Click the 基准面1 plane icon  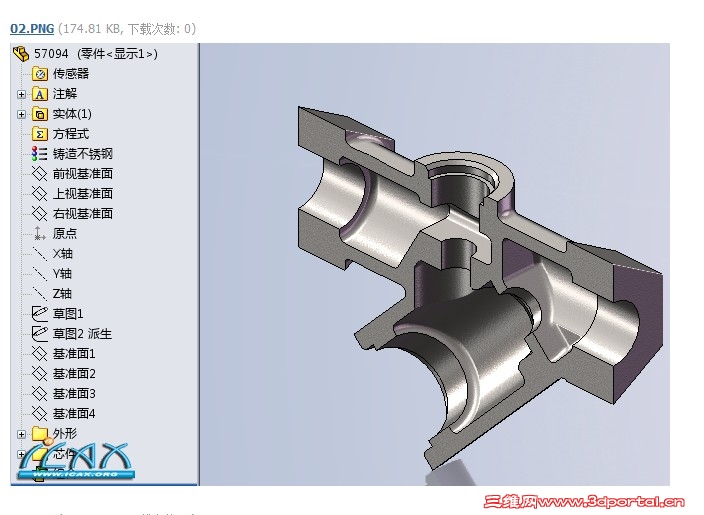coord(40,354)
